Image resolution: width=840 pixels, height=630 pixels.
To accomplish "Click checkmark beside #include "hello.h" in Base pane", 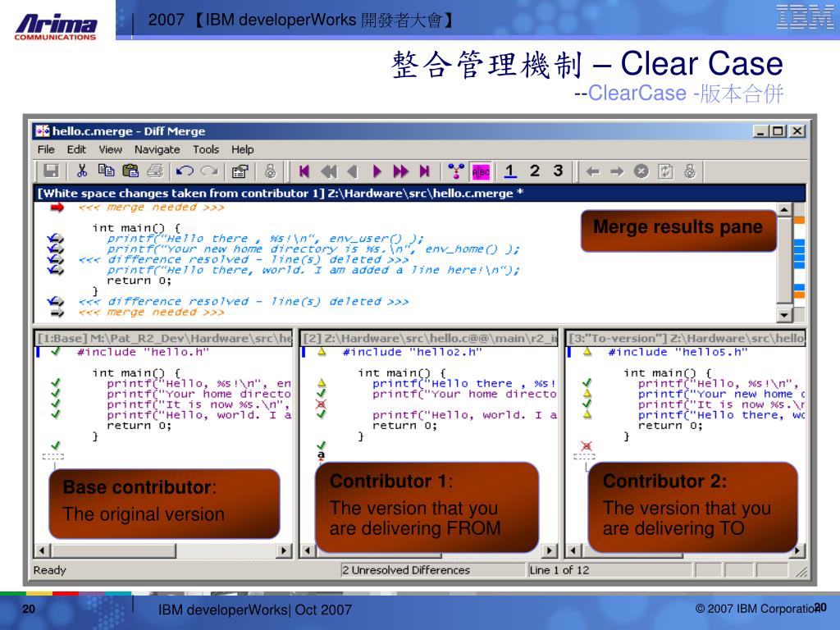I will point(56,351).
